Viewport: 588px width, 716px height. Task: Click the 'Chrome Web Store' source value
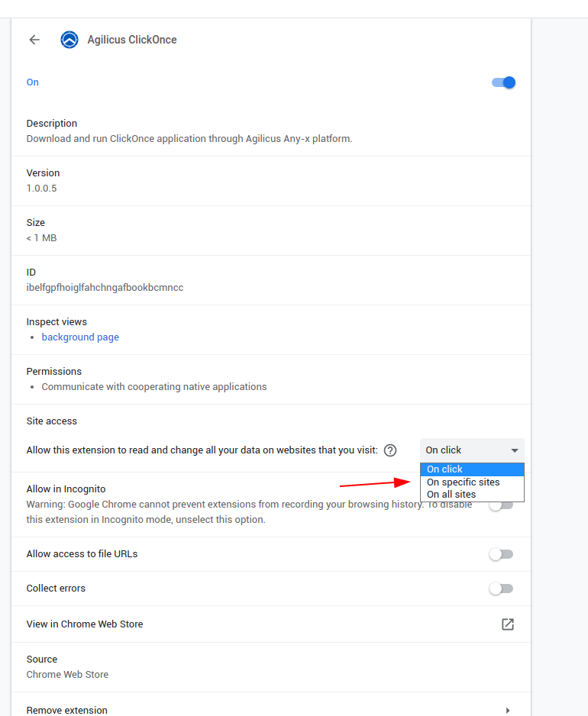coord(68,675)
